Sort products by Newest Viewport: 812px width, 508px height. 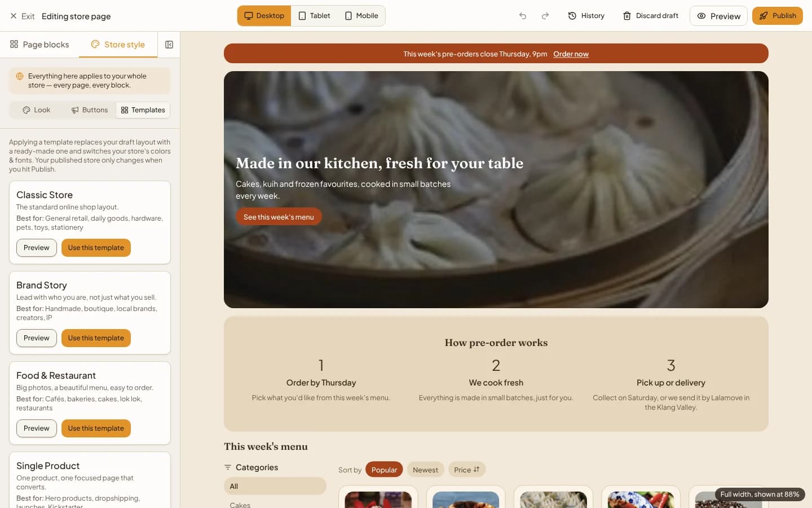(425, 470)
